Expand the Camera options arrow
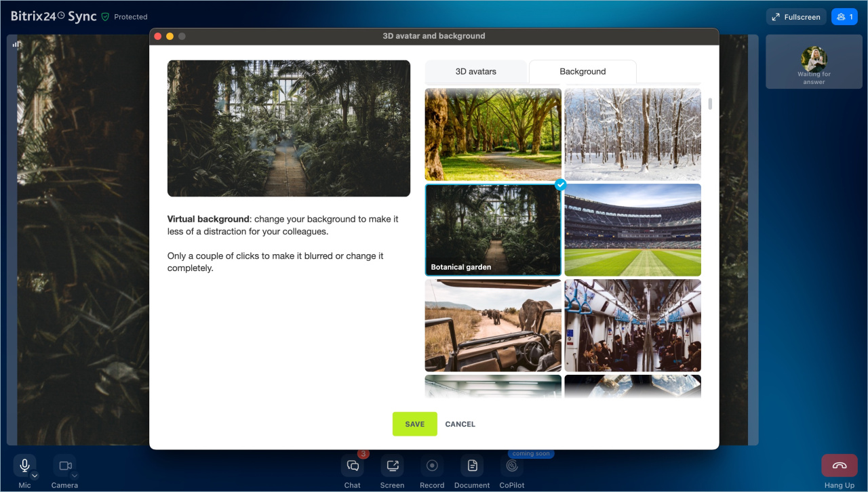 pos(75,476)
